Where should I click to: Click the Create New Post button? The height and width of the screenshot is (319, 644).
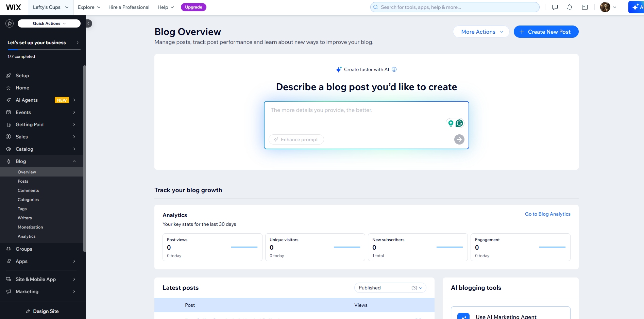[546, 32]
